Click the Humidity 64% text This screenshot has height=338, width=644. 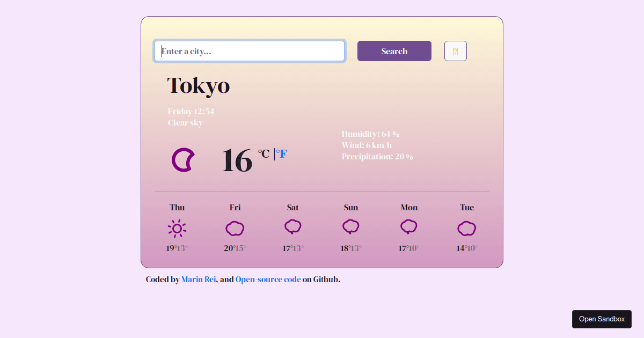click(x=370, y=134)
